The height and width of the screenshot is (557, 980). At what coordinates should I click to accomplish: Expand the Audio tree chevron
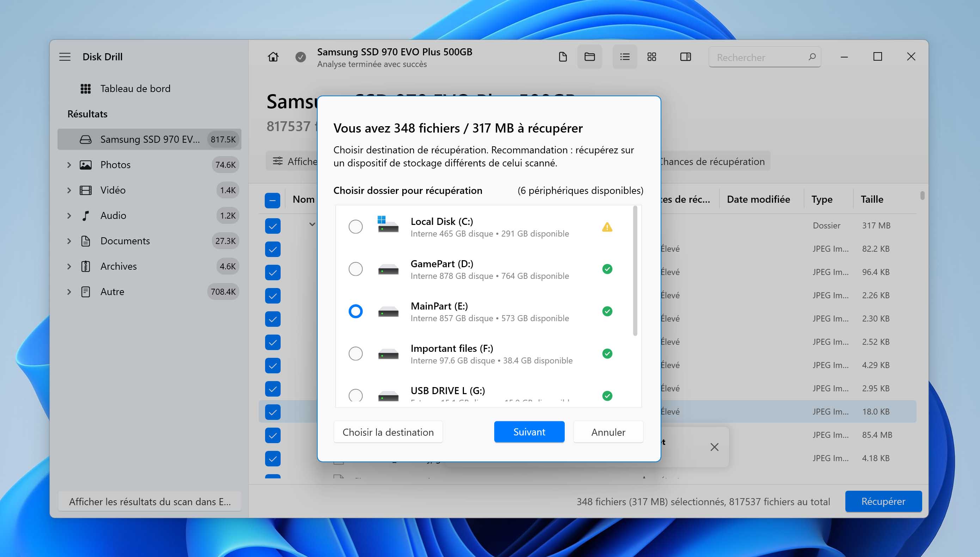click(x=69, y=215)
